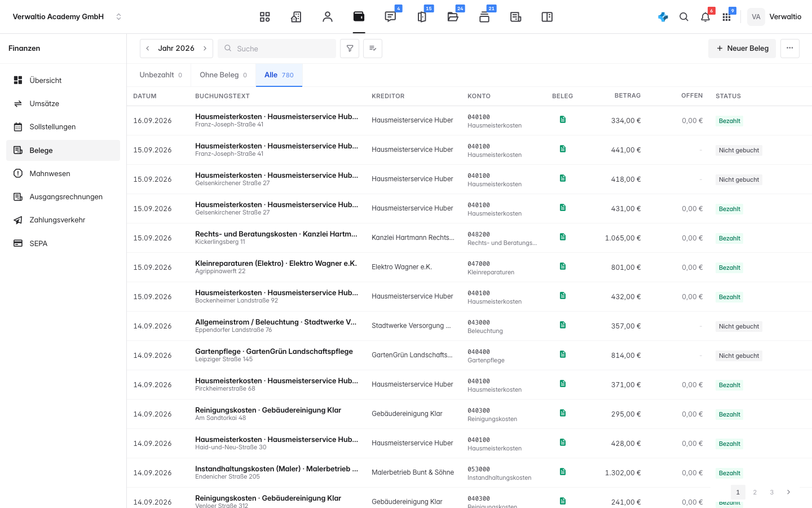Viewport: 812px width, 508px height.
Task: Go to next year after Jahr 2026
Action: [205, 49]
